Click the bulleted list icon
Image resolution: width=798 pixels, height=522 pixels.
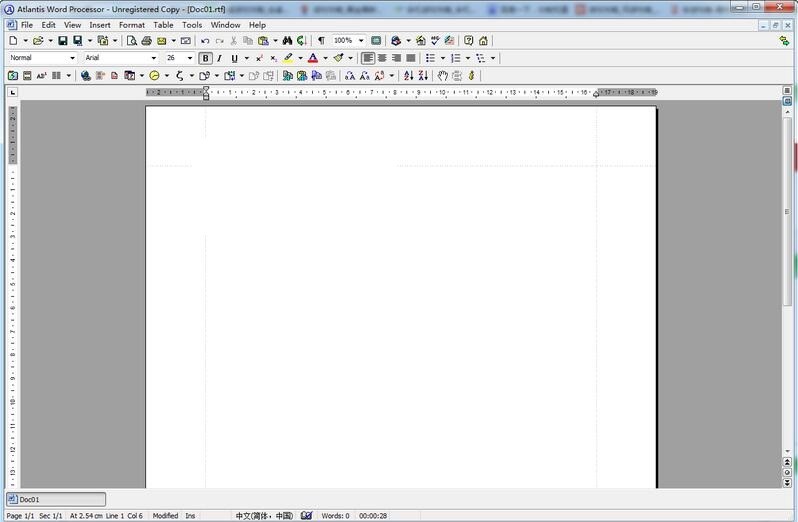point(430,58)
